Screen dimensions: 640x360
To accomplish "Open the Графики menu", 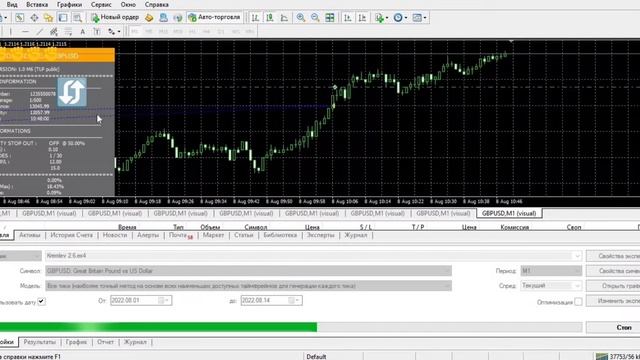I will pos(69,4).
